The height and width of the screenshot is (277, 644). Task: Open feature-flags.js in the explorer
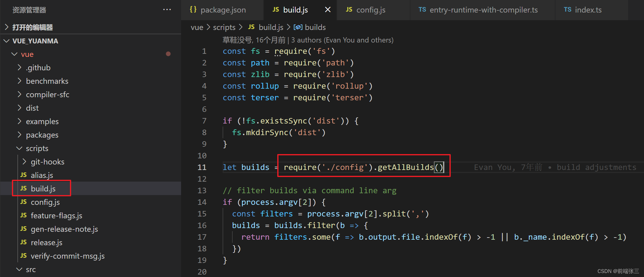tap(90, 216)
